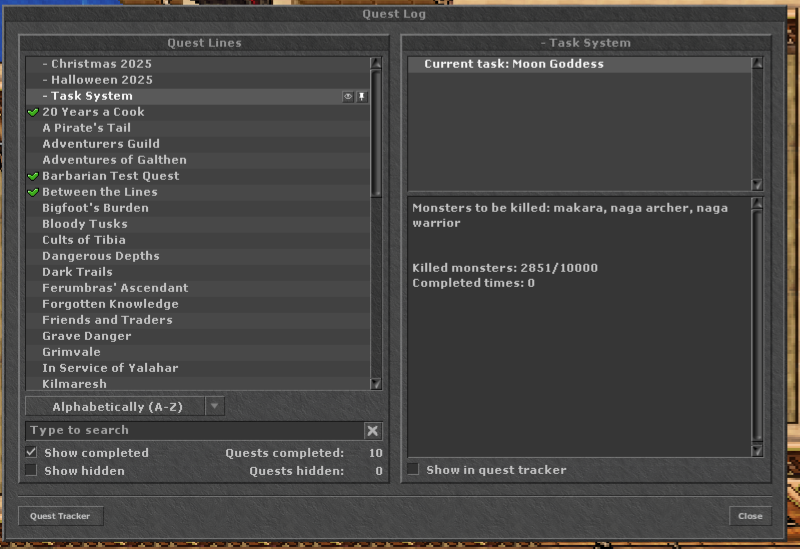800x549 pixels.
Task: Select Task System quest line
Action: click(x=198, y=96)
